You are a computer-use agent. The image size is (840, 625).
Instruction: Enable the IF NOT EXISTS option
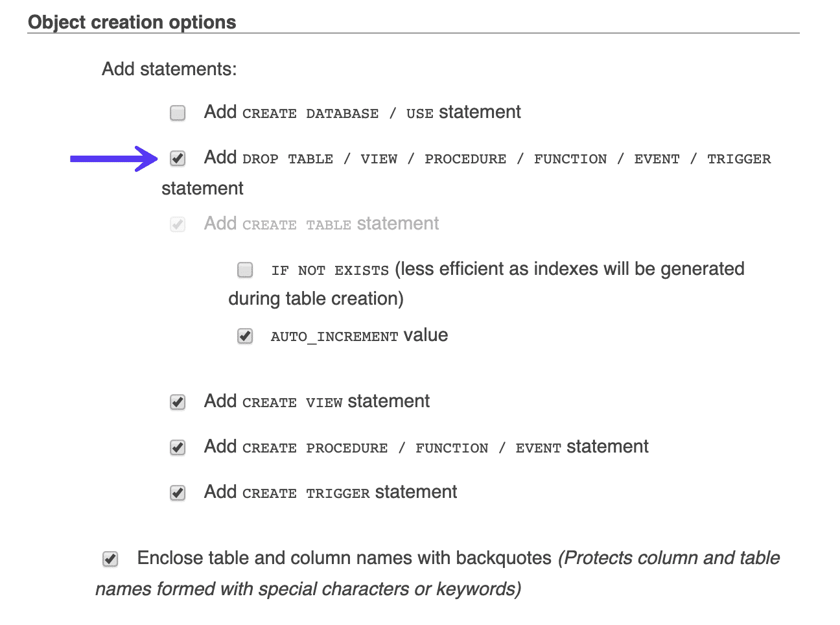pos(245,270)
